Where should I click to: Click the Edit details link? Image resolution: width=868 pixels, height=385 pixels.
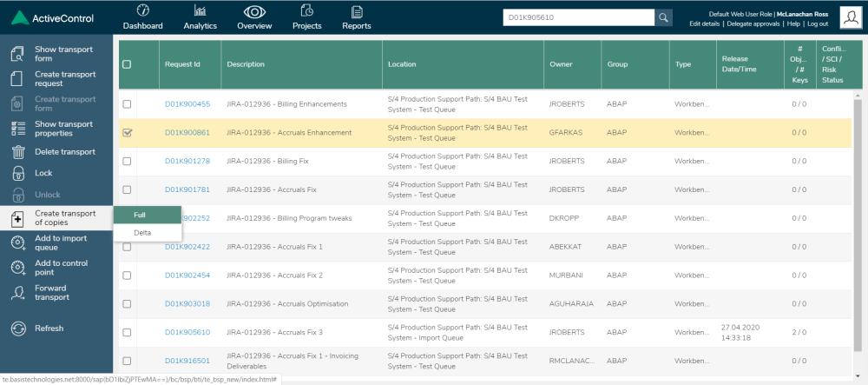click(705, 23)
